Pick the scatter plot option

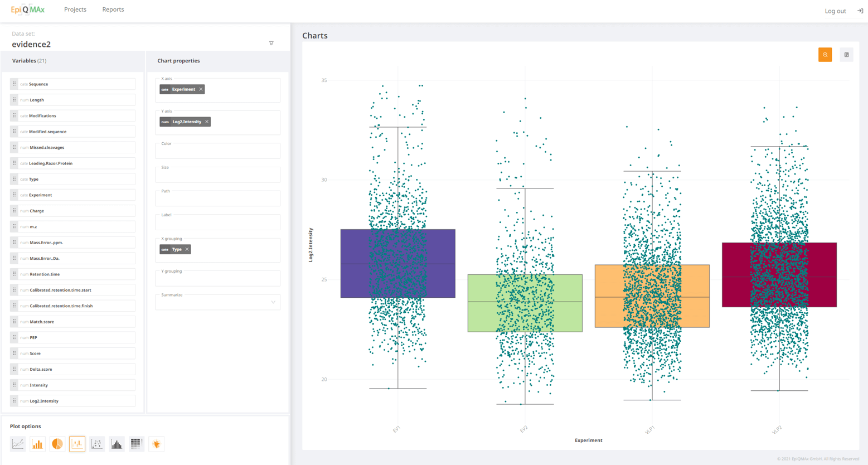[x=97, y=444]
